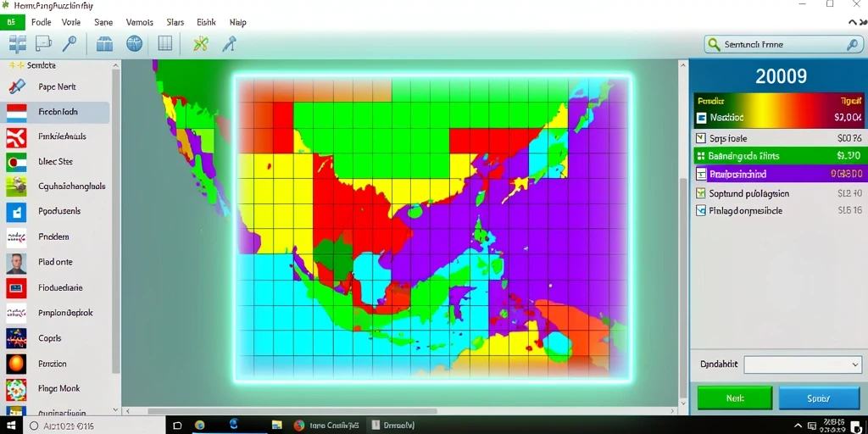Open the grid table icon in toolbar
Viewport: 868px width, 434px height.
pyautogui.click(x=165, y=44)
